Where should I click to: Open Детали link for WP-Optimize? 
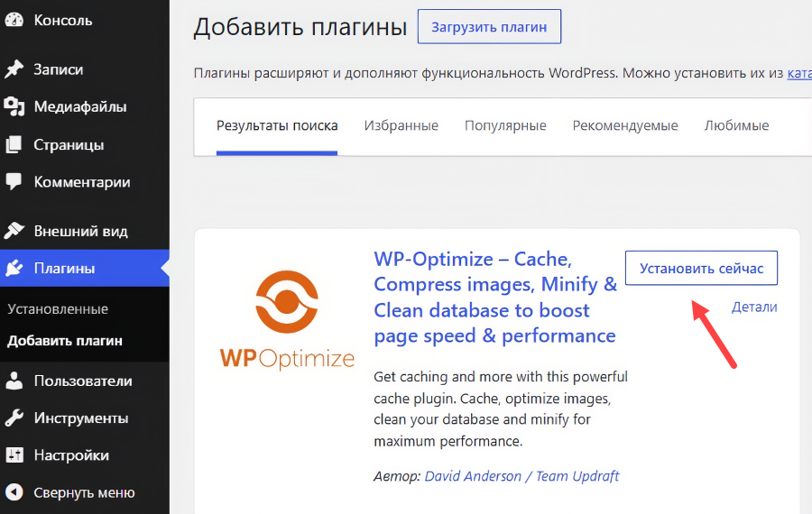(x=754, y=307)
